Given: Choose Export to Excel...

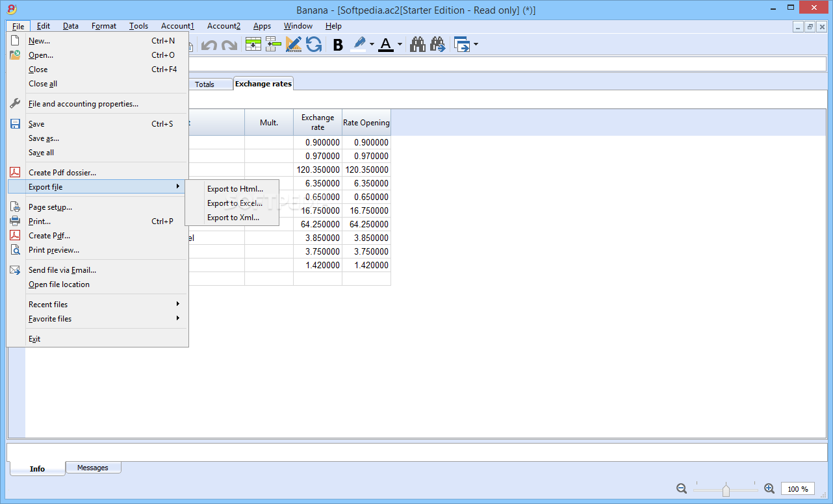Looking at the screenshot, I should (235, 203).
